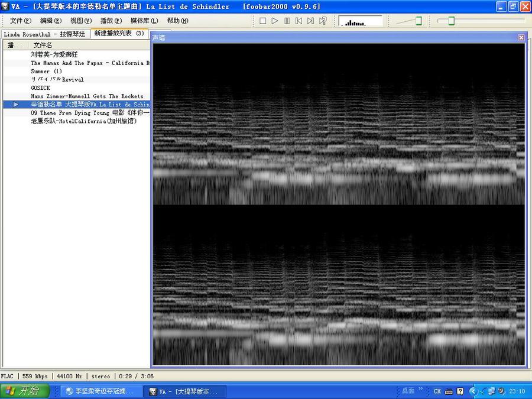Skip to next track button
Image resolution: width=532 pixels, height=399 pixels.
click(310, 21)
